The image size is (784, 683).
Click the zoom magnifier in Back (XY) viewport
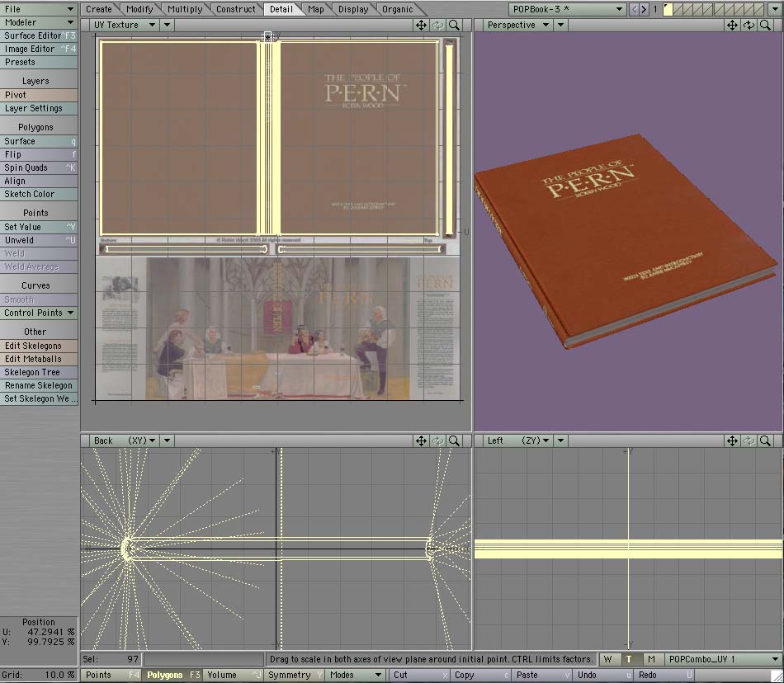454,440
